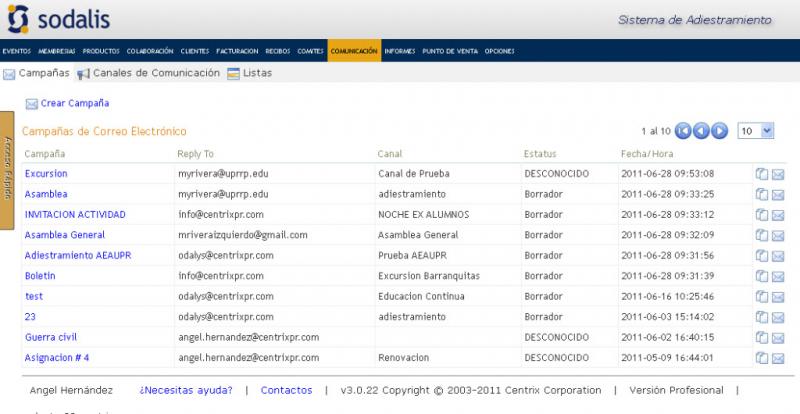
Task: Click the send envelope icon for Asamblea row
Action: click(778, 194)
